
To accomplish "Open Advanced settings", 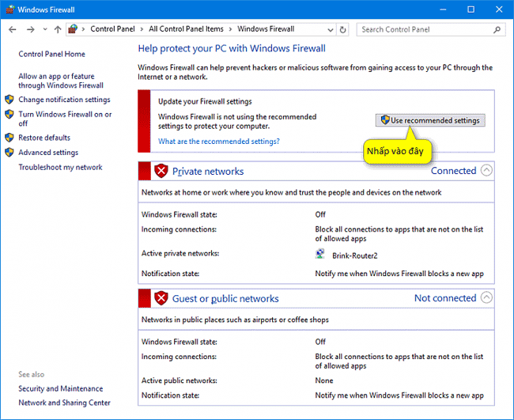I will (48, 153).
